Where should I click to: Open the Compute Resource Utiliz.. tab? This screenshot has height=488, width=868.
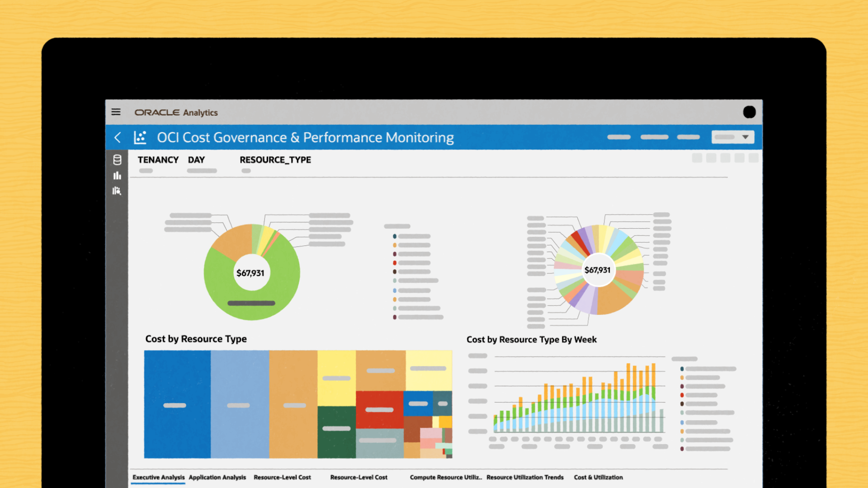coord(446,477)
